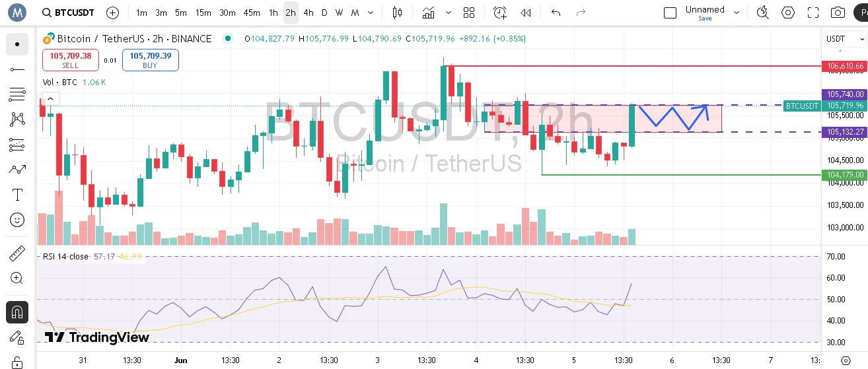
Task: Click the BTCUSDT current price tag 105,719.96
Action: pyautogui.click(x=826, y=106)
